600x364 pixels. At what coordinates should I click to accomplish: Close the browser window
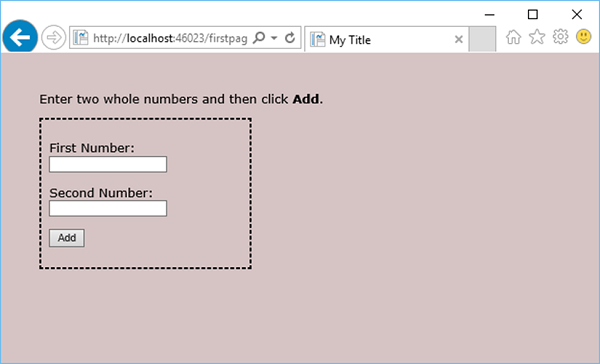point(577,15)
